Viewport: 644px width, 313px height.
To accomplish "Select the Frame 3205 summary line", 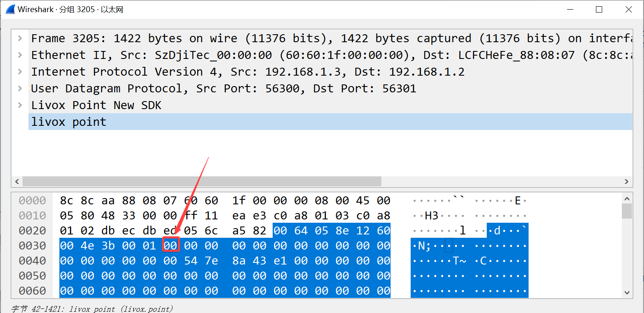I will [330, 38].
